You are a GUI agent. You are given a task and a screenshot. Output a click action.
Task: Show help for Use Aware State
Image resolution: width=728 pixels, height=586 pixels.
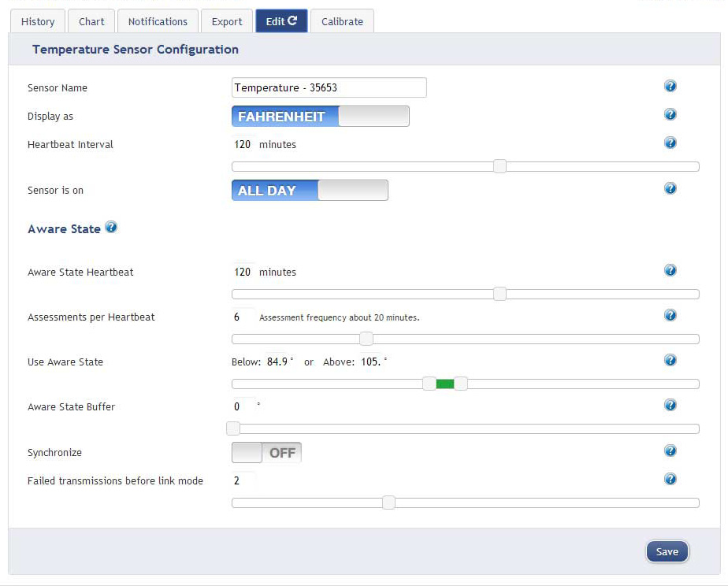tap(670, 360)
